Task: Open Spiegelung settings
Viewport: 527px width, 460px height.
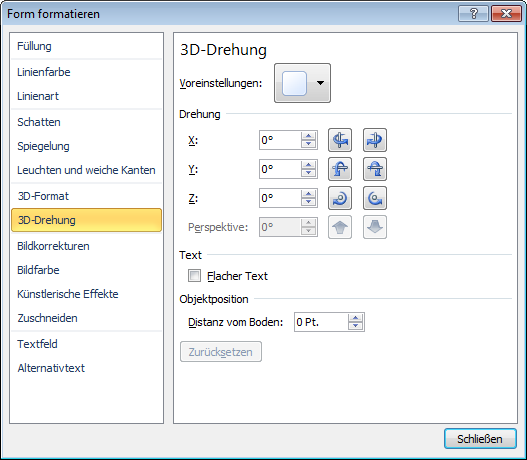Action: 86,146
